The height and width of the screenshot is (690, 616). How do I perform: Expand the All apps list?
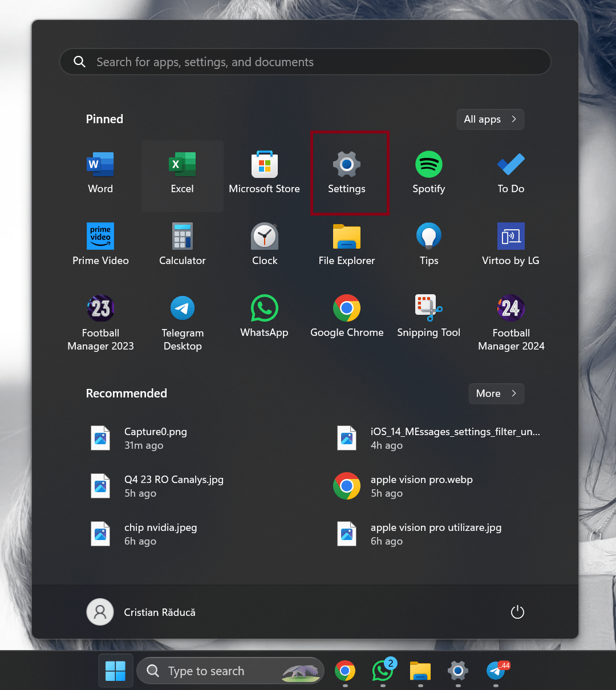point(490,119)
